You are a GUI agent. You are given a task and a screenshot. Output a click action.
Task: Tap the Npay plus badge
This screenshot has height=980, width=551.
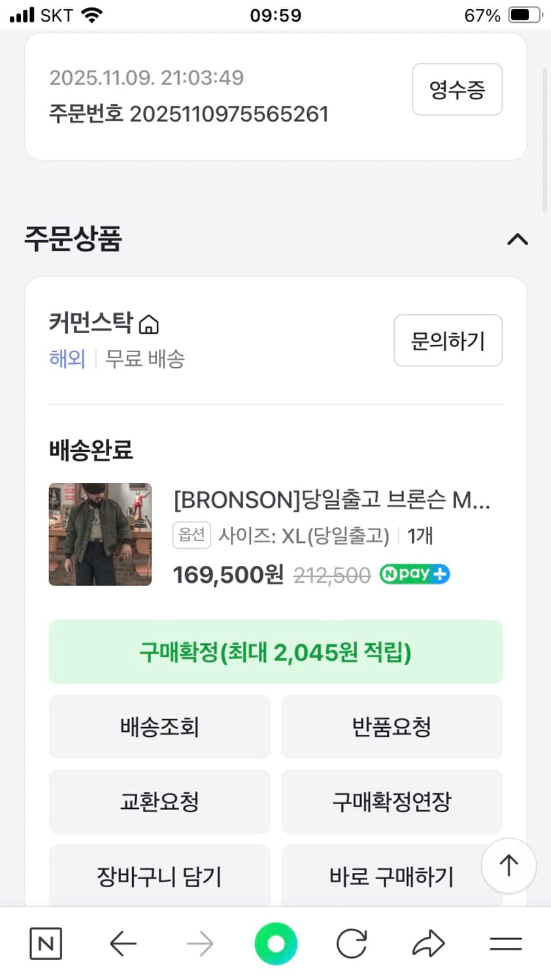(x=414, y=574)
